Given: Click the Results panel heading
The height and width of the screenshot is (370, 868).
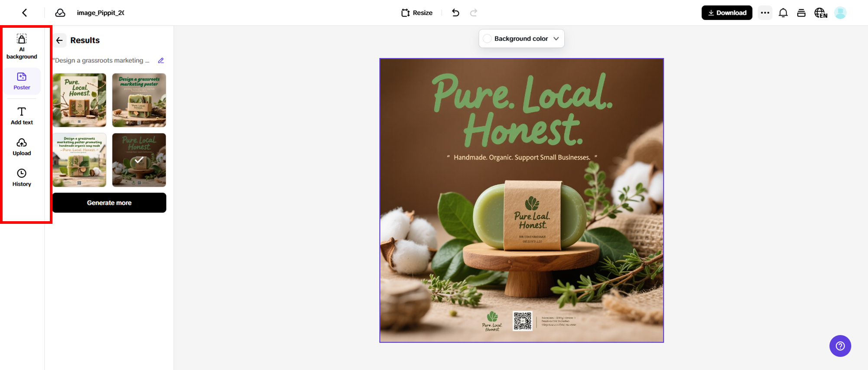Looking at the screenshot, I should [85, 40].
